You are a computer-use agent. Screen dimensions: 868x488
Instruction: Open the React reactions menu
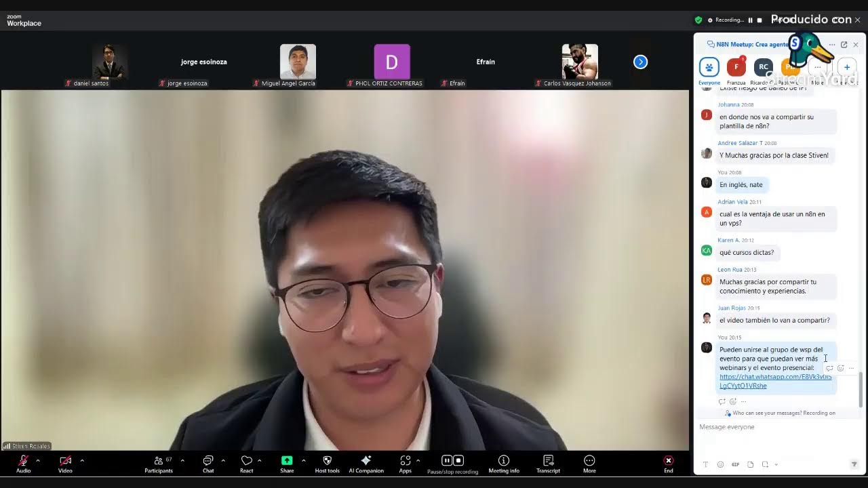[x=246, y=463]
